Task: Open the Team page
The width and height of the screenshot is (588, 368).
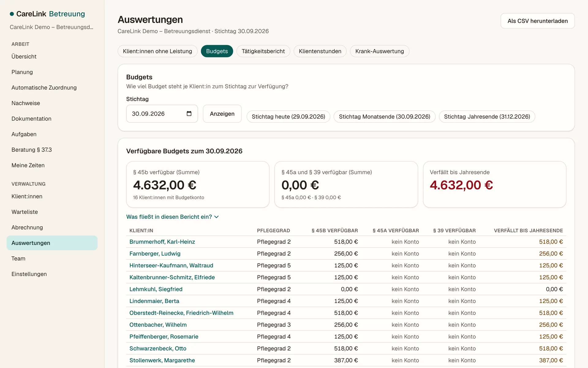Action: (x=52, y=259)
